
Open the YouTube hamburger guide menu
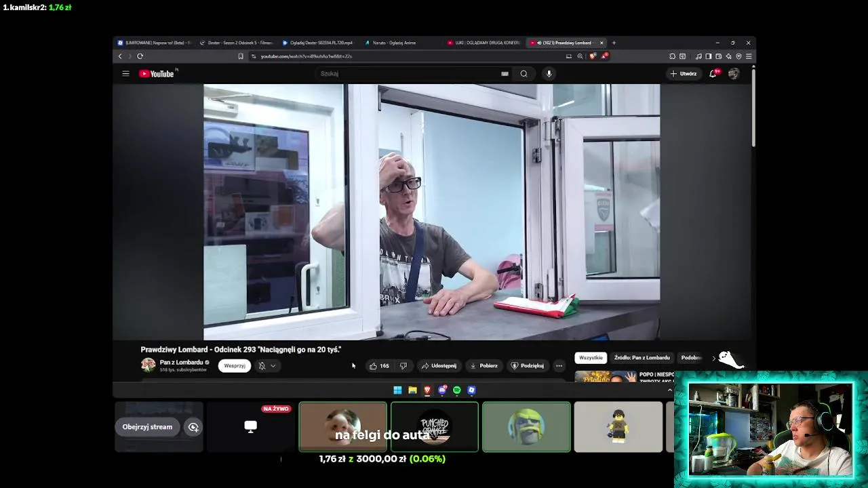(125, 73)
